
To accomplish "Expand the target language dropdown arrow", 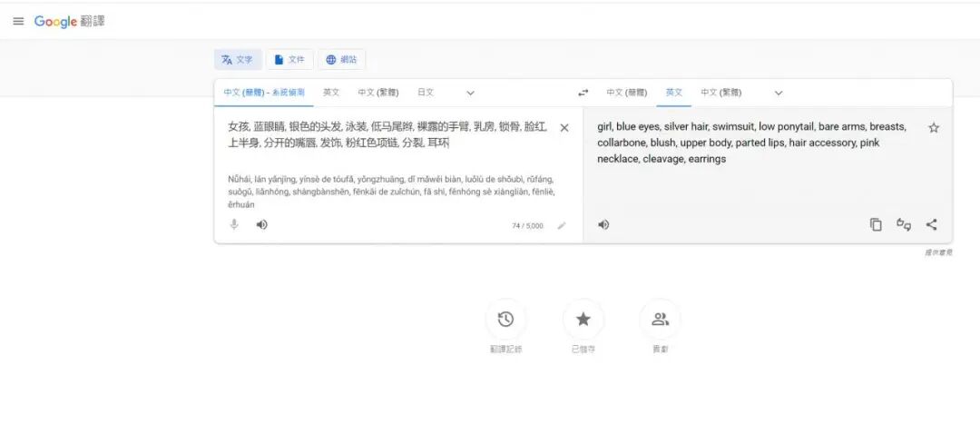I will pyautogui.click(x=779, y=94).
